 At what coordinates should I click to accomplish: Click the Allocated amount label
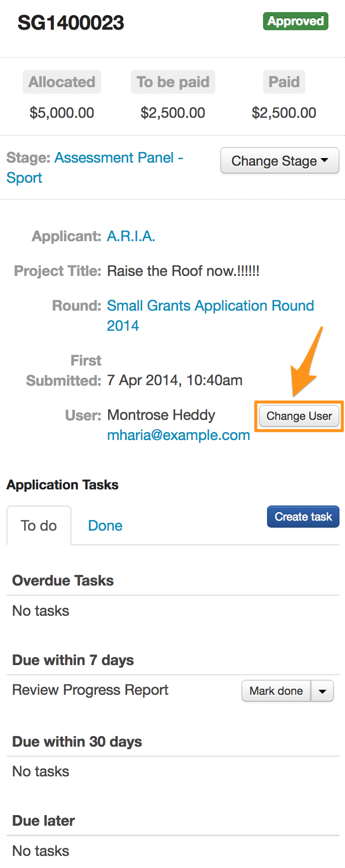pyautogui.click(x=62, y=82)
